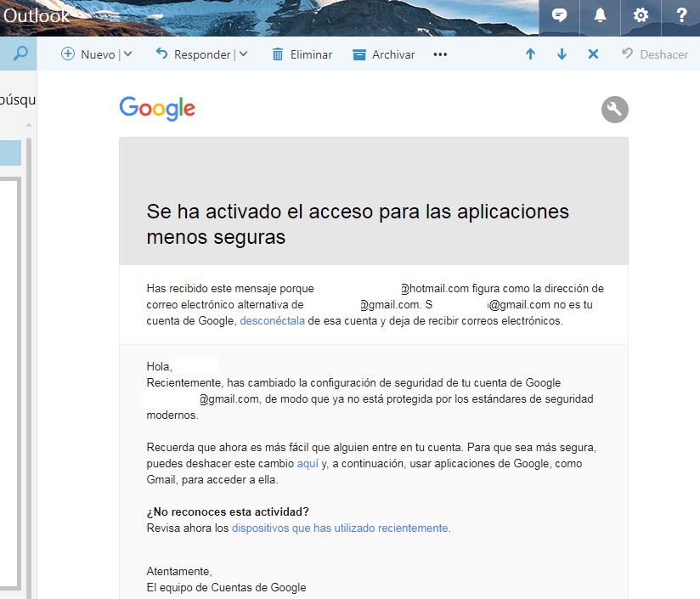
Task: Open the settings gear icon
Action: [641, 15]
